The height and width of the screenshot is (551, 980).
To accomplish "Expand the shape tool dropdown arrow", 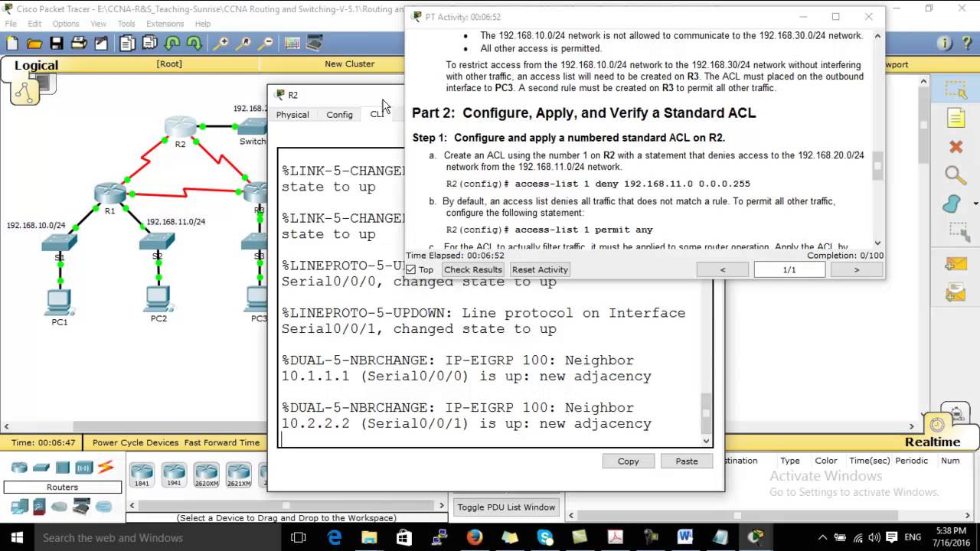I will [975, 204].
